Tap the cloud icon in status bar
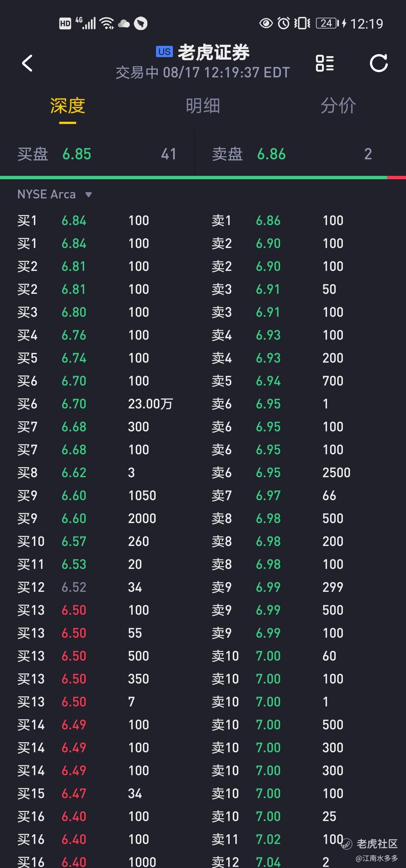The width and height of the screenshot is (406, 868). point(124,24)
